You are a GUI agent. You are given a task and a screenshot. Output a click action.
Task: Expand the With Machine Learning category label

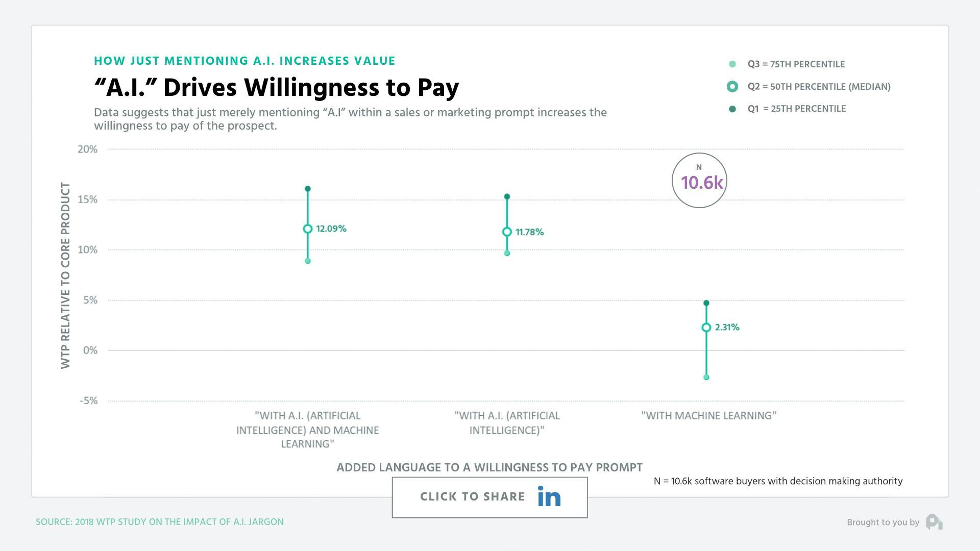(709, 415)
